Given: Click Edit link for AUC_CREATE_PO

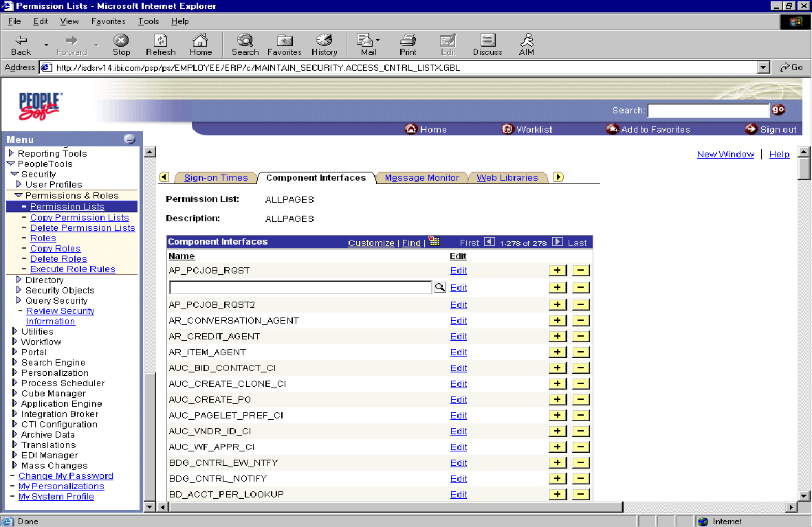Looking at the screenshot, I should (458, 400).
